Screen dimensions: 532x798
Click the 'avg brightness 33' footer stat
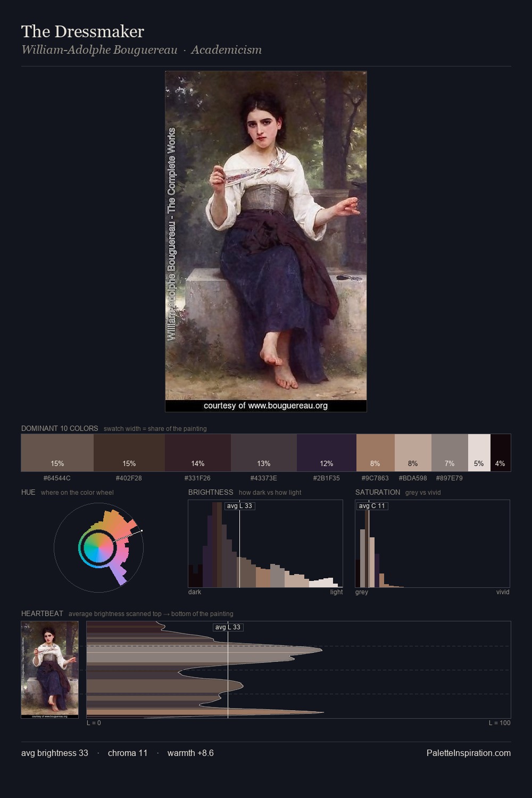point(55,753)
